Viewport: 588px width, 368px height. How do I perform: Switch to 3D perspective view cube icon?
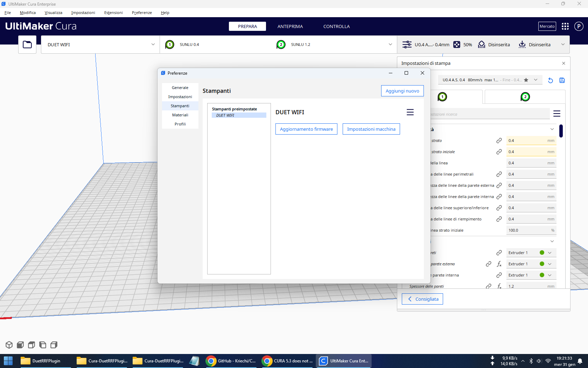9,345
